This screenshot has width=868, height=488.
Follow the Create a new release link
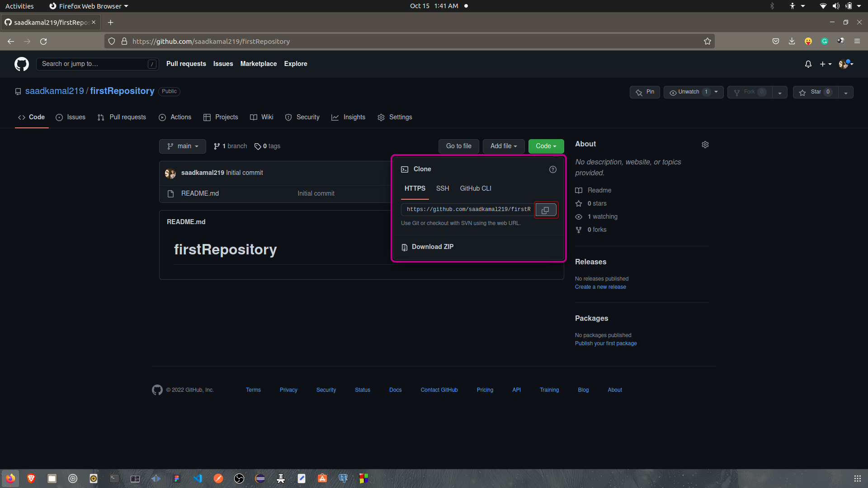coord(600,287)
